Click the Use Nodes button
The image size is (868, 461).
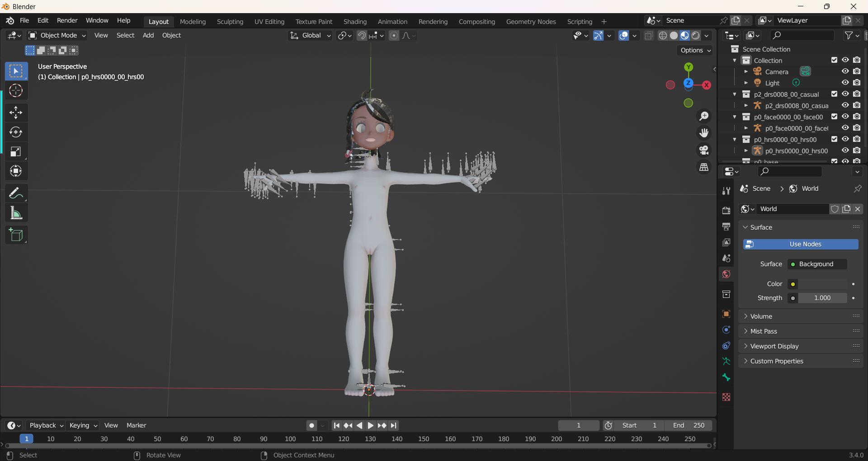801,244
